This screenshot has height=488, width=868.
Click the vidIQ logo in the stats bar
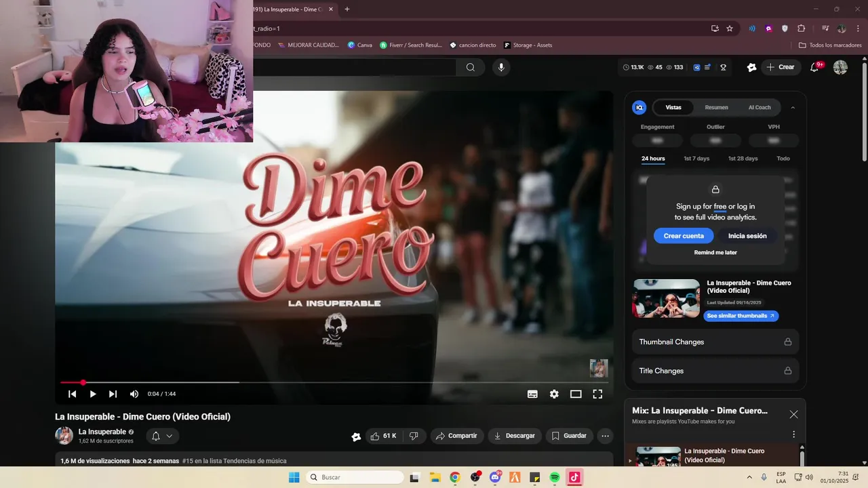[x=696, y=67]
